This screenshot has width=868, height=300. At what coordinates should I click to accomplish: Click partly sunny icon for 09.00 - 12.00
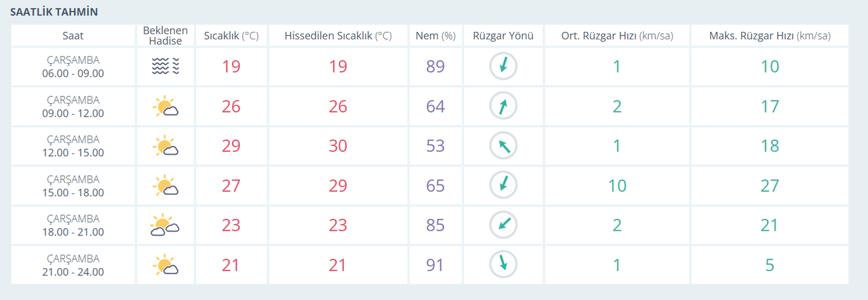click(x=165, y=107)
